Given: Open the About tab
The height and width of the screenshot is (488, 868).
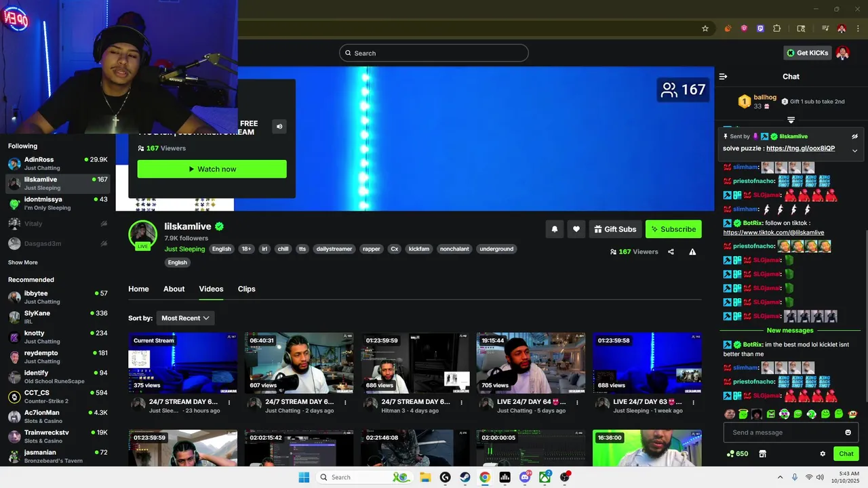Looking at the screenshot, I should [174, 289].
